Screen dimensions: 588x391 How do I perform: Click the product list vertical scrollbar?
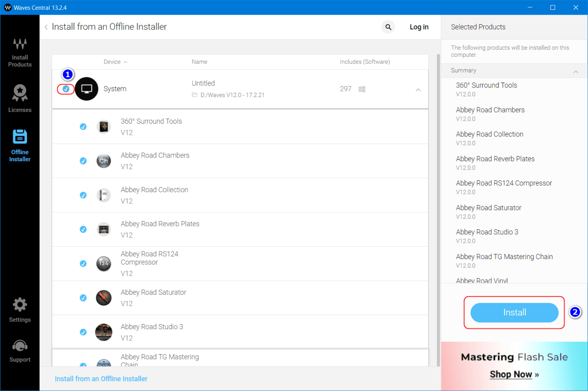tap(439, 210)
